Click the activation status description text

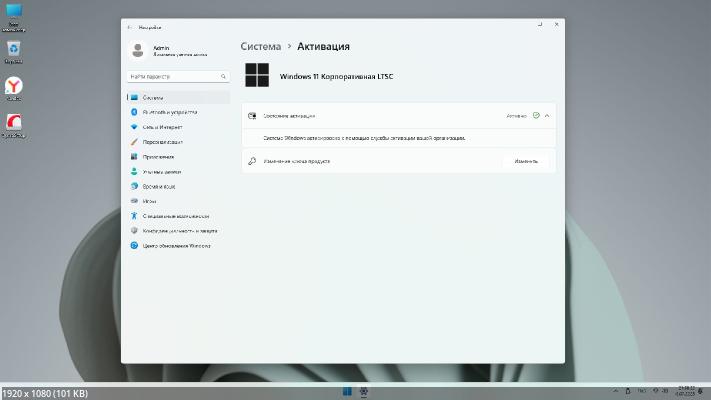[x=364, y=138]
